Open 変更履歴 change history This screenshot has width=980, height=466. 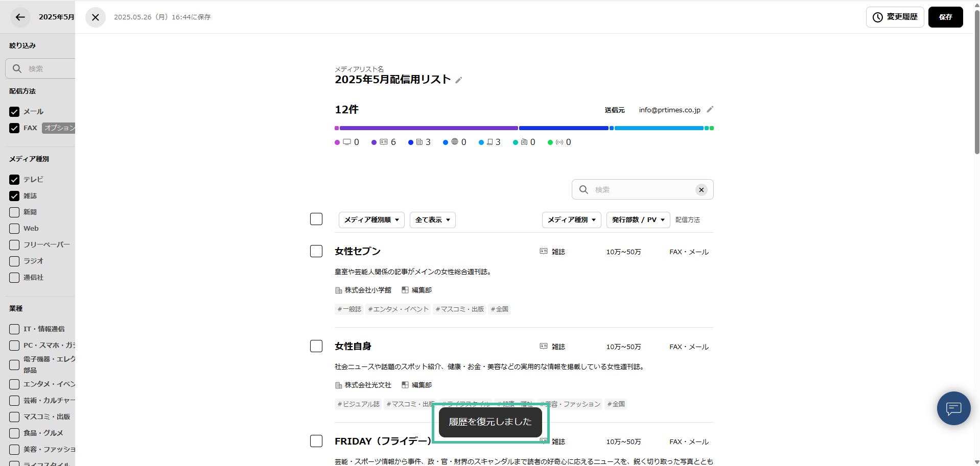[x=895, y=17]
